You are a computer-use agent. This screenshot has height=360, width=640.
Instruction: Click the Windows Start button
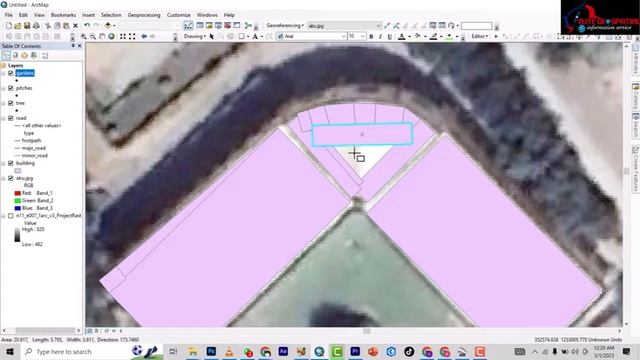coord(10,351)
